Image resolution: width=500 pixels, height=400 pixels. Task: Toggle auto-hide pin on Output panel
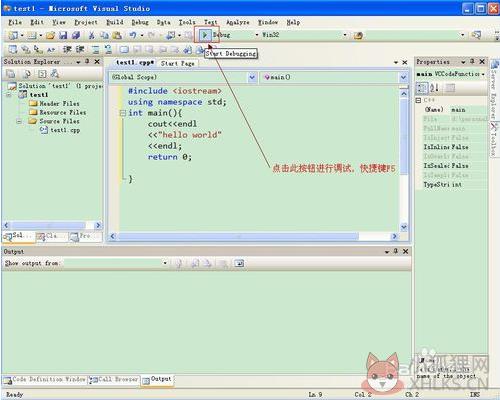396,251
